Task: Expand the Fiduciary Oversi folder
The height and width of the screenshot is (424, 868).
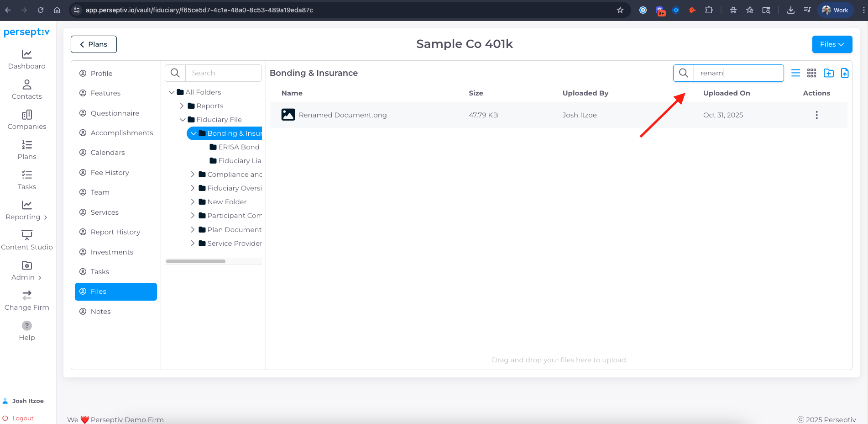Action: (193, 188)
